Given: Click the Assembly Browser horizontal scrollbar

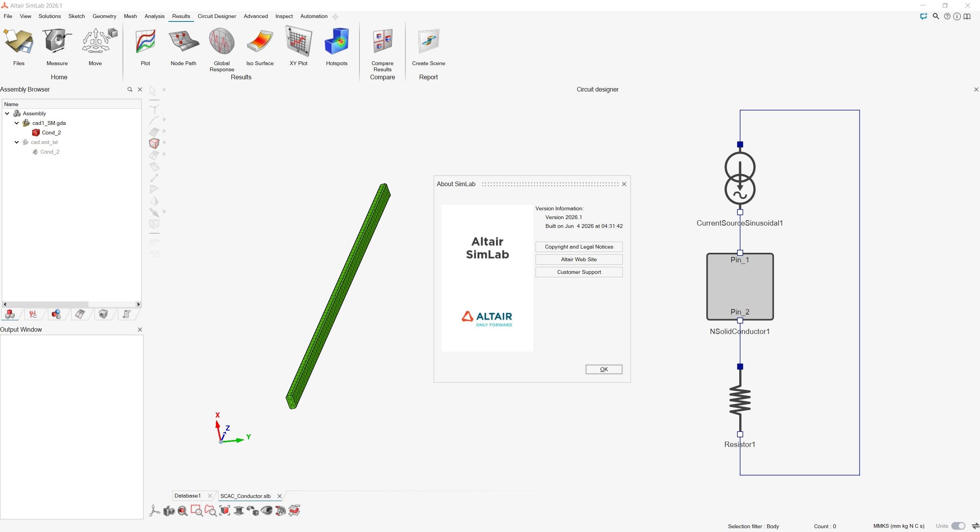Looking at the screenshot, I should (x=48, y=304).
